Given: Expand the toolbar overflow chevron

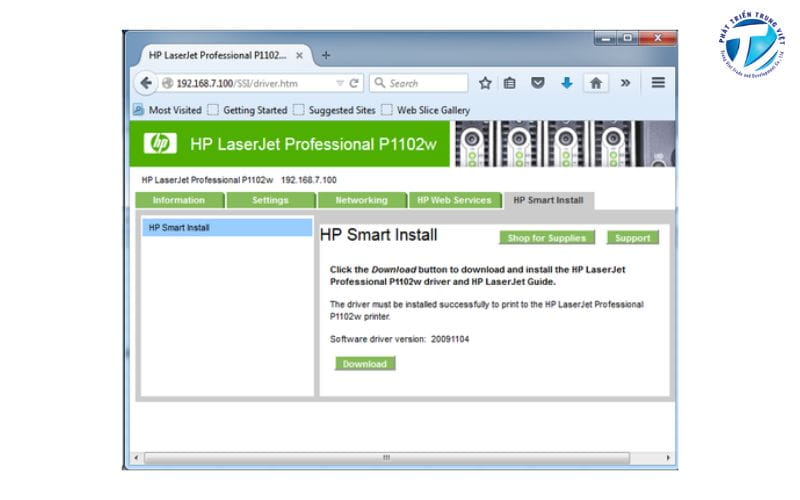Looking at the screenshot, I should tap(626, 83).
